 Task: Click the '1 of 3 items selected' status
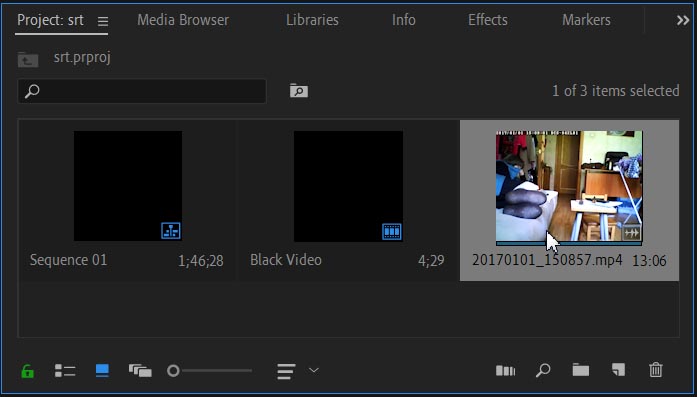(616, 91)
